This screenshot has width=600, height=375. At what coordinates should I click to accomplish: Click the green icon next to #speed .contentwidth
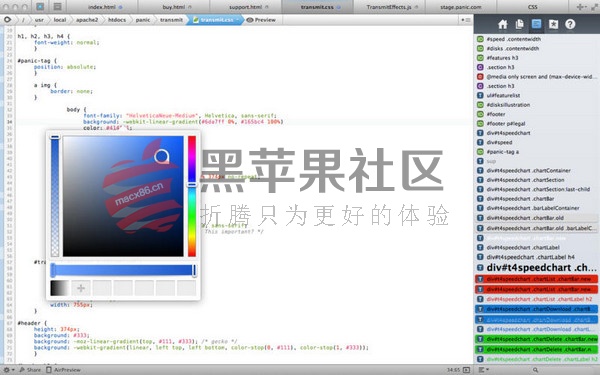click(480, 39)
